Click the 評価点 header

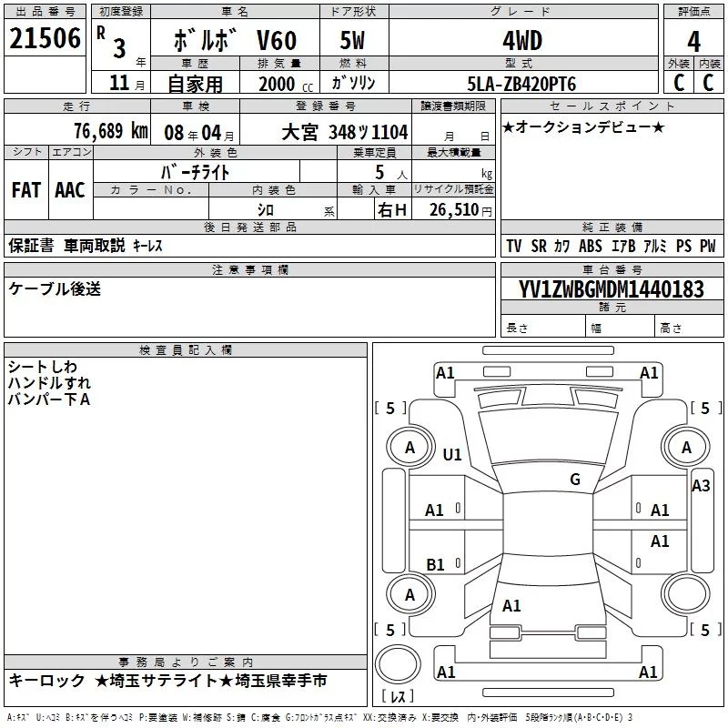(693, 12)
